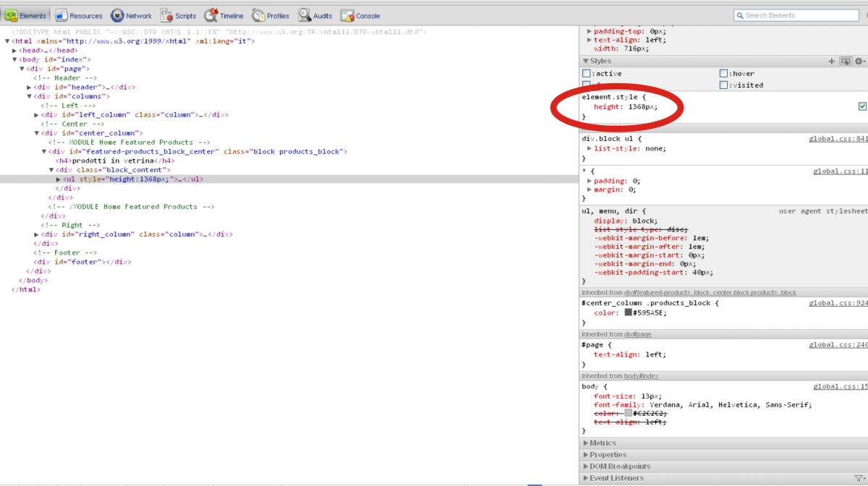Switch to the Network panel
The width and height of the screenshot is (868, 486).
(131, 15)
